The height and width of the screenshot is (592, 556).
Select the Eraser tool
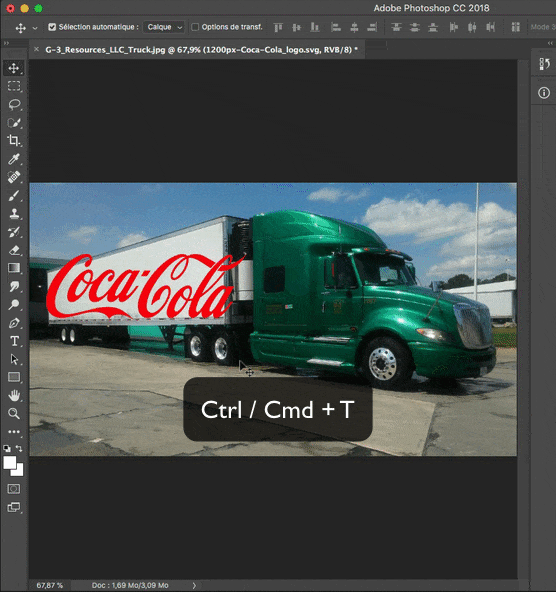click(x=14, y=250)
